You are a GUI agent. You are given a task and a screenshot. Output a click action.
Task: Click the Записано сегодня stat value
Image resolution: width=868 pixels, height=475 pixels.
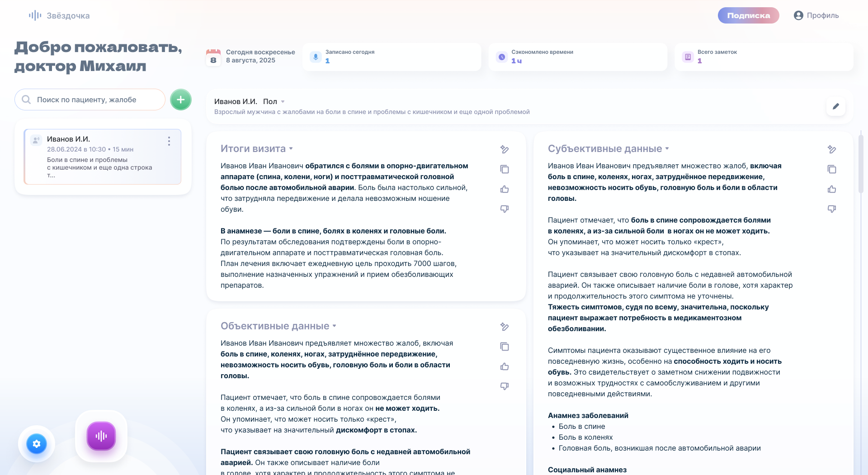point(327,61)
